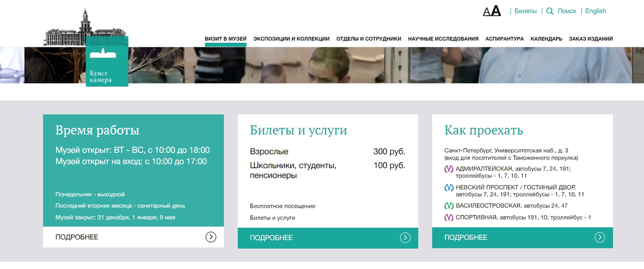Screen dimensions: 644x269
Task: Open the Аспирантура menu item
Action: click(504, 39)
